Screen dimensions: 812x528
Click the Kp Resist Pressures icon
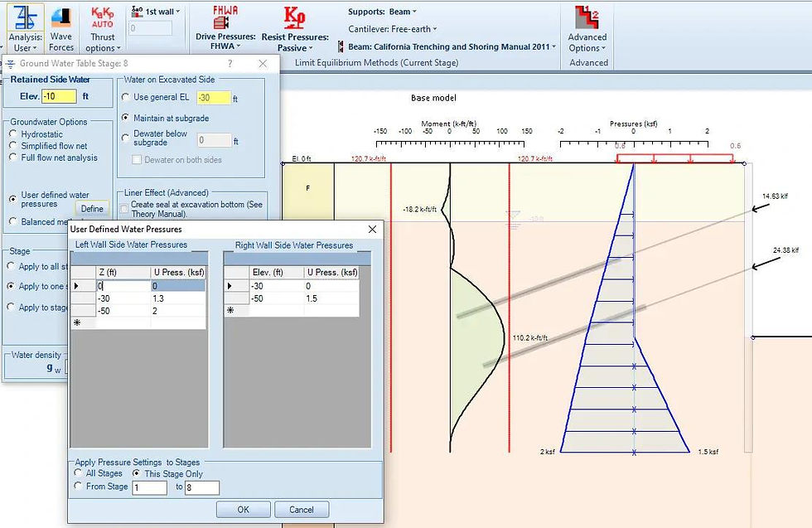295,28
